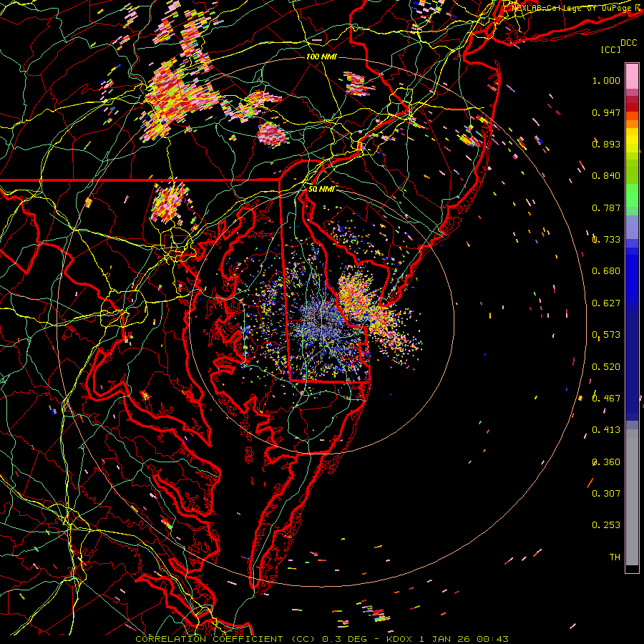Image resolution: width=644 pixels, height=644 pixels.
Task: Click the 0.413 scale value
Action: pyautogui.click(x=606, y=430)
